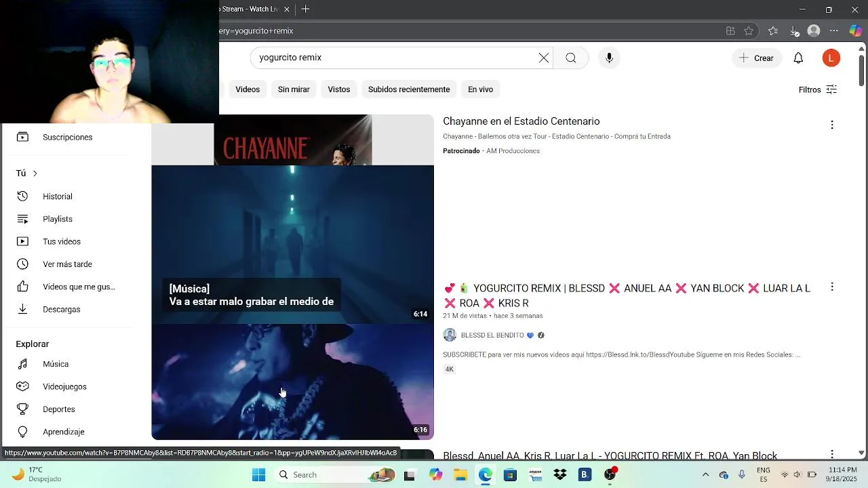Open Microsoft Store from taskbar
Screen dimensions: 868x488
click(510, 475)
